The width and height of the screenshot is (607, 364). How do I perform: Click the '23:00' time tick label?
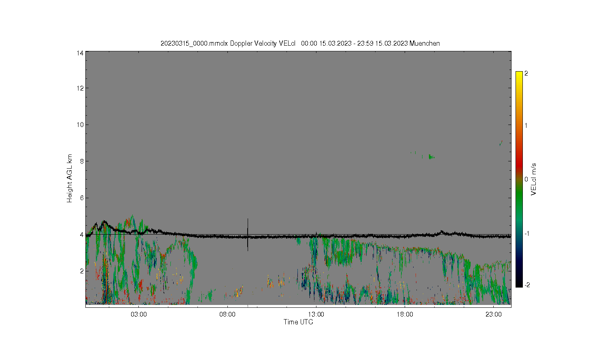click(493, 314)
